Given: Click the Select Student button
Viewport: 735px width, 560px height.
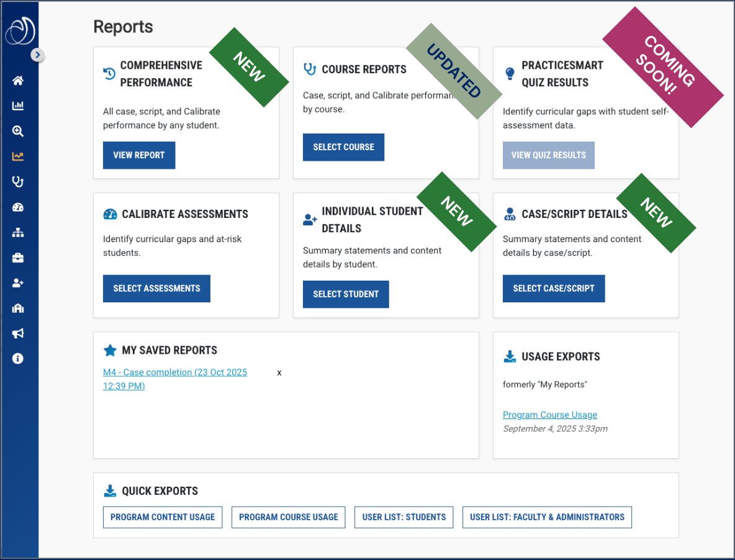Looking at the screenshot, I should (x=346, y=294).
